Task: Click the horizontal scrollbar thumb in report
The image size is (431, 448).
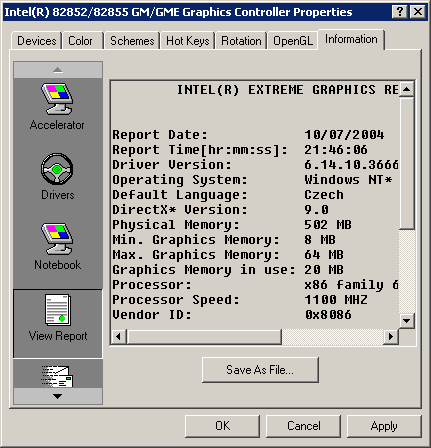Action: (204, 337)
